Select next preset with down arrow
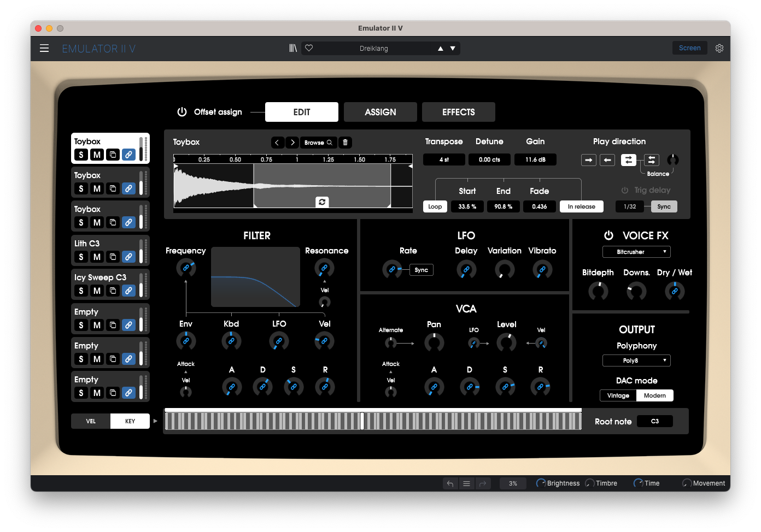This screenshot has width=761, height=532. point(453,49)
